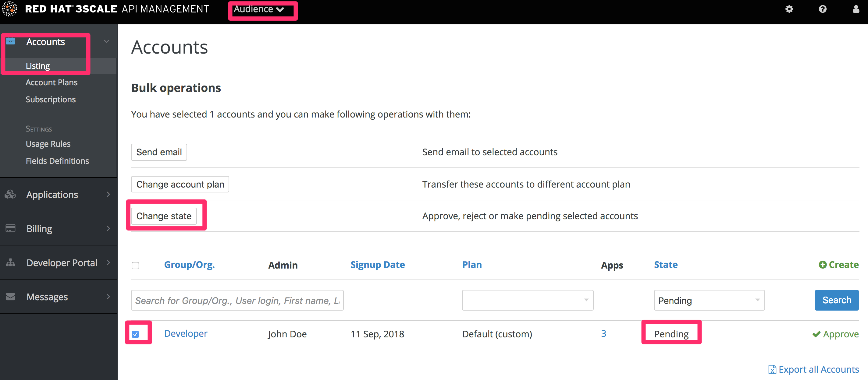Click the Billing credit card icon
The width and height of the screenshot is (868, 380).
[x=10, y=229]
